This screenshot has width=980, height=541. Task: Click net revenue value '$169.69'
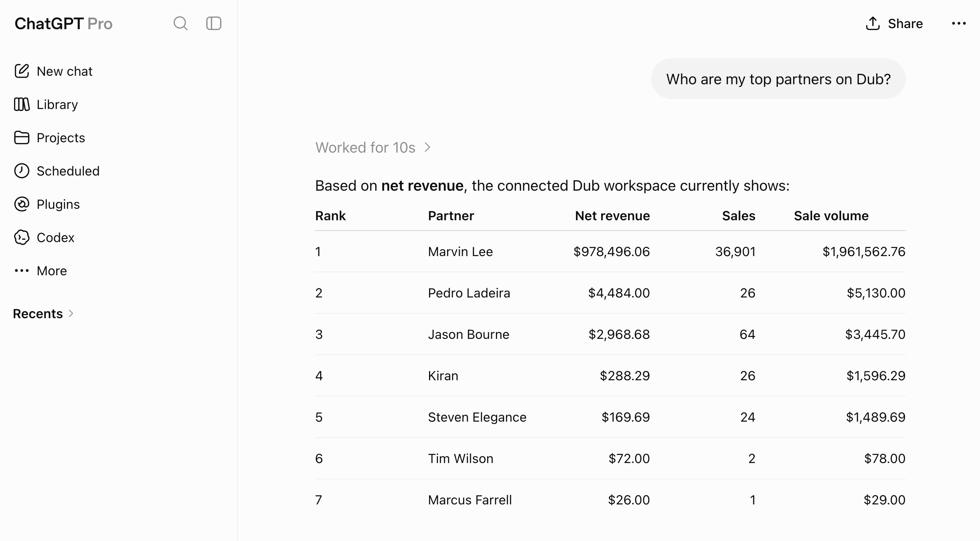[x=626, y=417]
